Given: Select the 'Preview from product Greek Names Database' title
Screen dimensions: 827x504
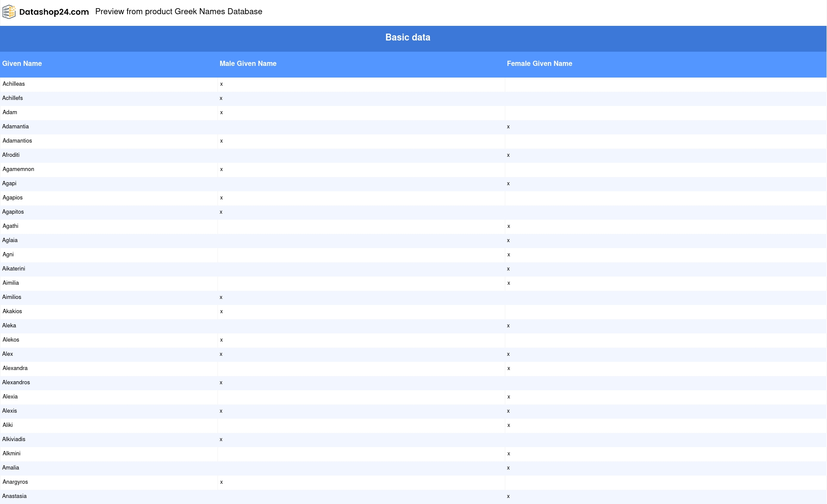Looking at the screenshot, I should click(x=179, y=12).
